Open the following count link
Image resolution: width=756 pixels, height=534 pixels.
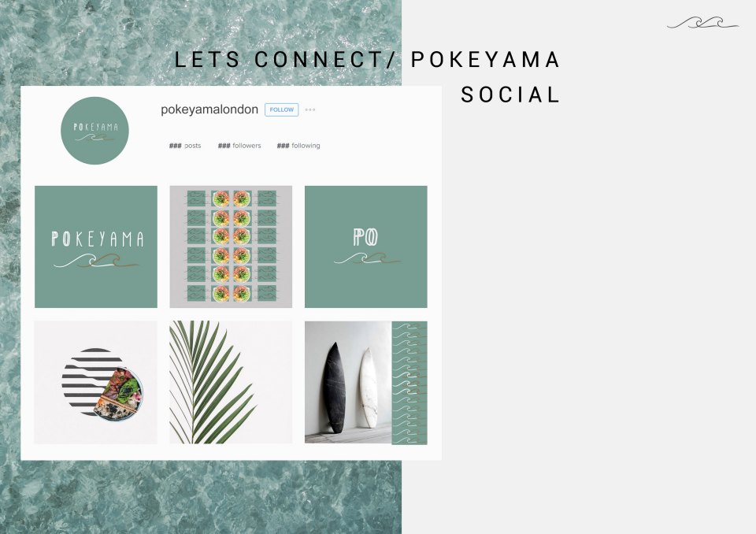[298, 146]
